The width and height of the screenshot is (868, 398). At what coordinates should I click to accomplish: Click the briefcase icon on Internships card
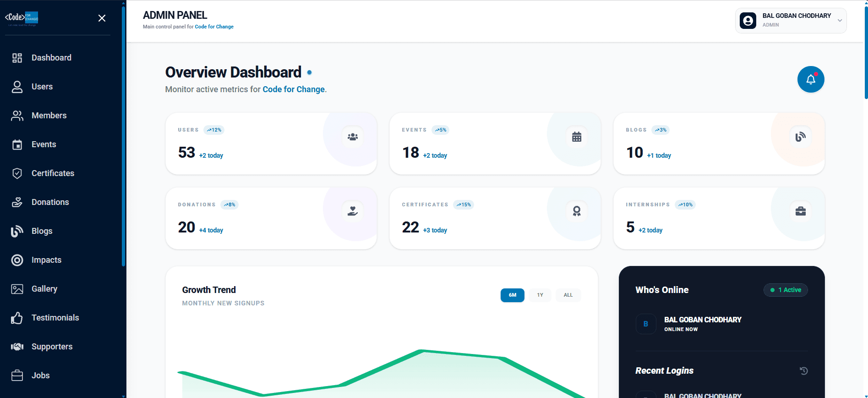coord(801,211)
